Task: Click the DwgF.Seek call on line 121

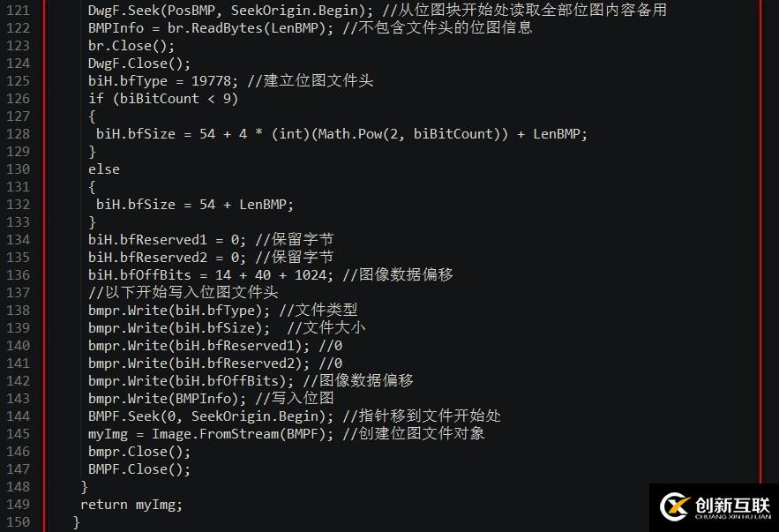Action: (118, 11)
